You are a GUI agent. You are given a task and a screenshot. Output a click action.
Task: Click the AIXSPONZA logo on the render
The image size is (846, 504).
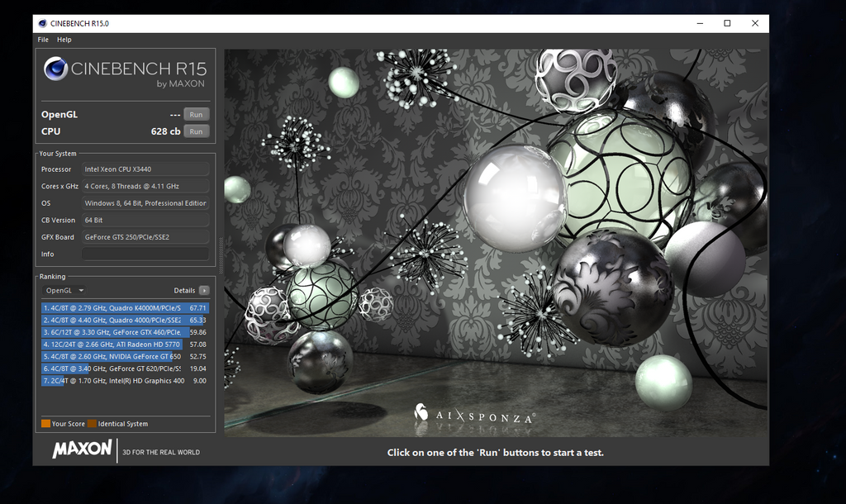pos(475,416)
